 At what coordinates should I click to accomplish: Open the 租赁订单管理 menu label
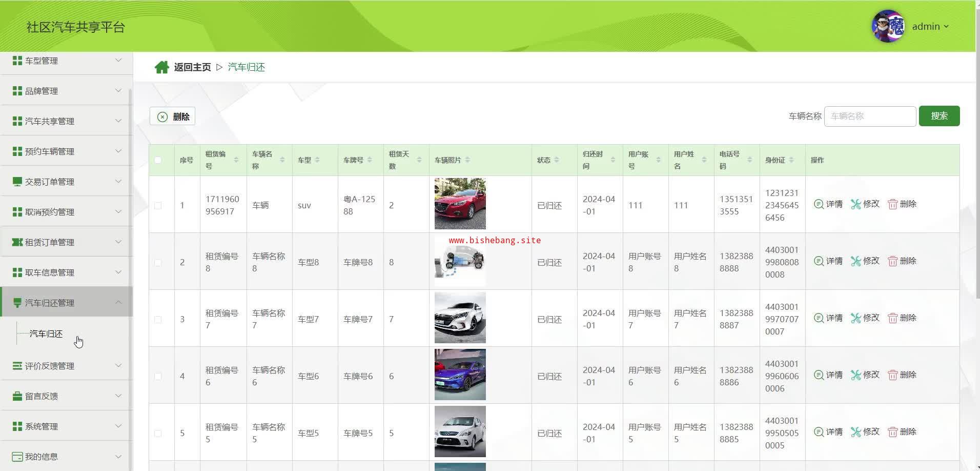point(50,242)
